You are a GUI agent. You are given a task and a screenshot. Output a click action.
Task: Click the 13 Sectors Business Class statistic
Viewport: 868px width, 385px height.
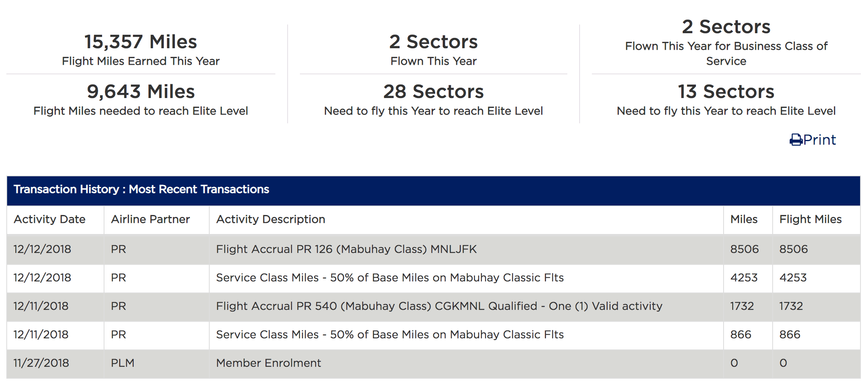(x=726, y=92)
